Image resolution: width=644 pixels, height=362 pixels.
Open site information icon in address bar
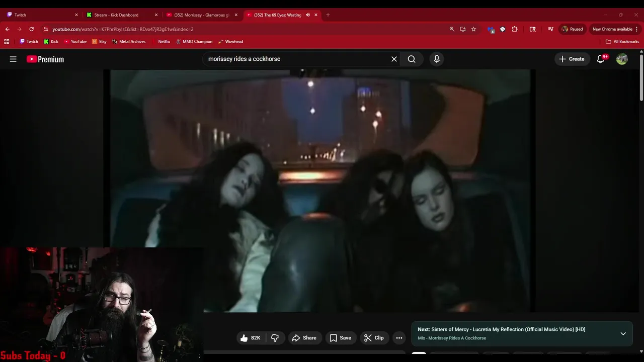coord(46,29)
